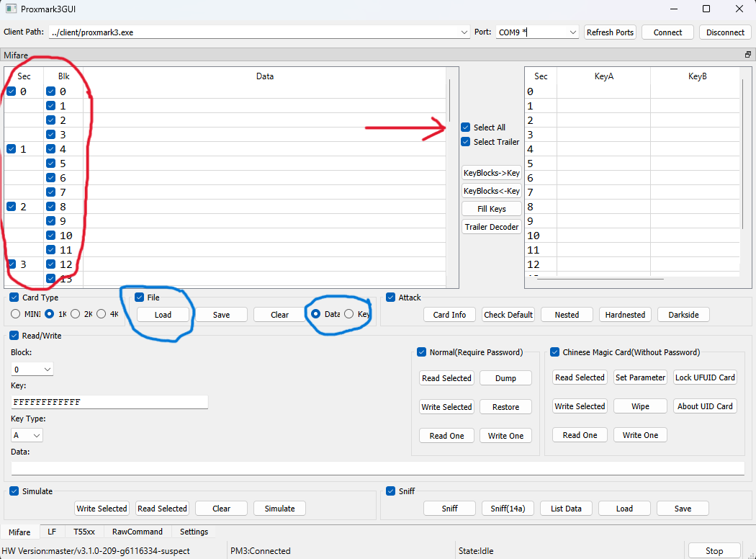Uncheck the sector 1 checkbox

tap(11, 149)
